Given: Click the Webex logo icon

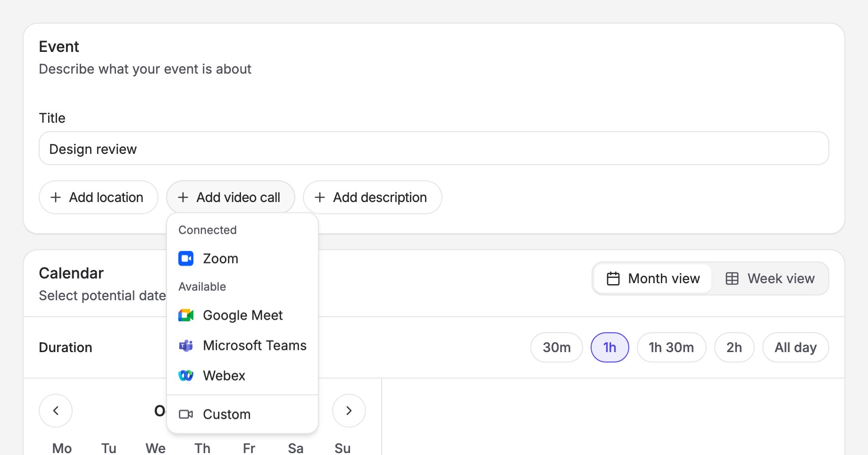Looking at the screenshot, I should [186, 376].
